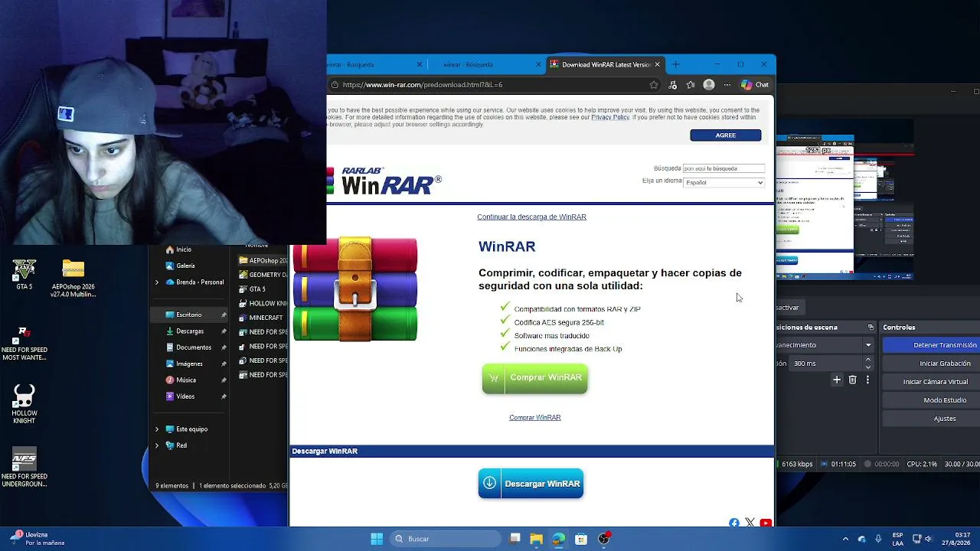This screenshot has width=980, height=551.
Task: Stop streaming with Detener Transmisión
Action: 930,345
